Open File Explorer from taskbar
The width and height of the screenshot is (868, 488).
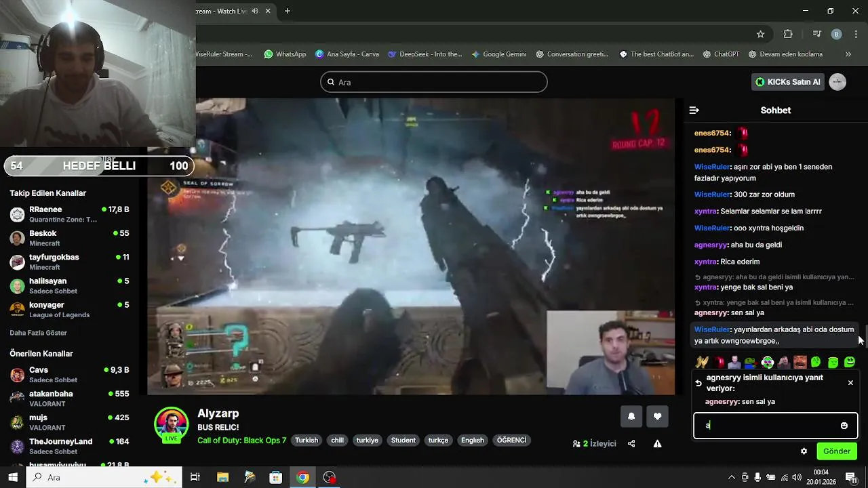pyautogui.click(x=222, y=477)
